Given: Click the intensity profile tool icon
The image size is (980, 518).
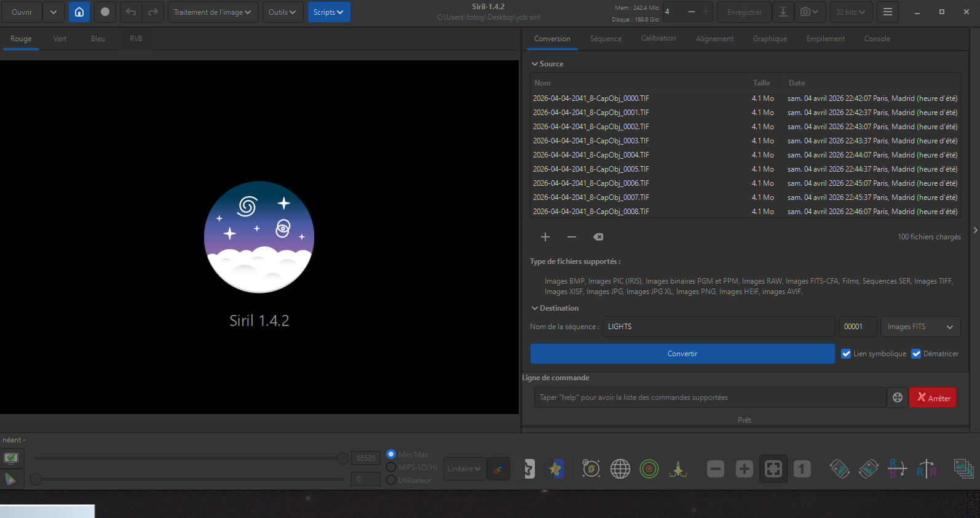Looking at the screenshot, I should (678, 469).
